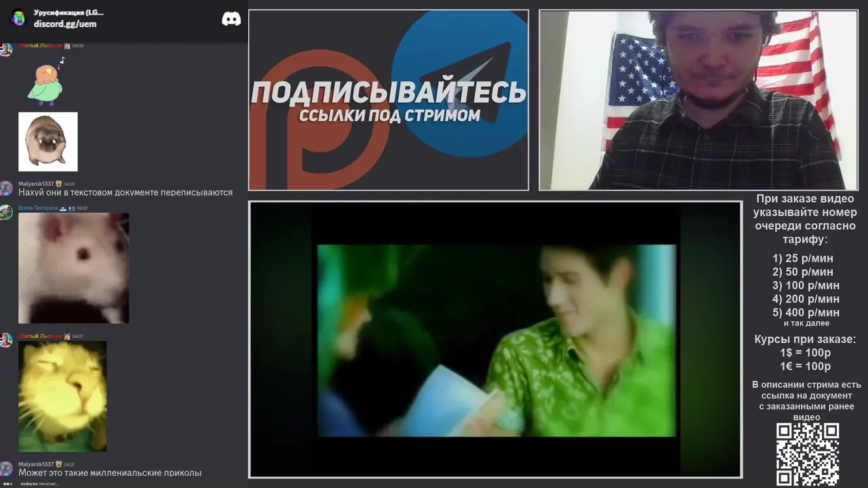868x488 pixels.
Task: Click role badge above yellow cat image
Action: tap(67, 336)
